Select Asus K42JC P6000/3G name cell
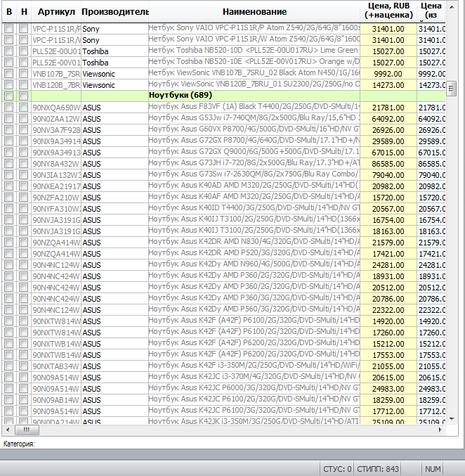This screenshot has height=476, width=465. click(254, 388)
